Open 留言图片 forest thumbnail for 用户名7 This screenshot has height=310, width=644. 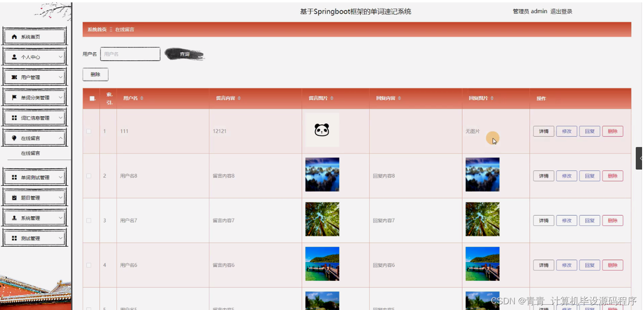click(x=322, y=219)
